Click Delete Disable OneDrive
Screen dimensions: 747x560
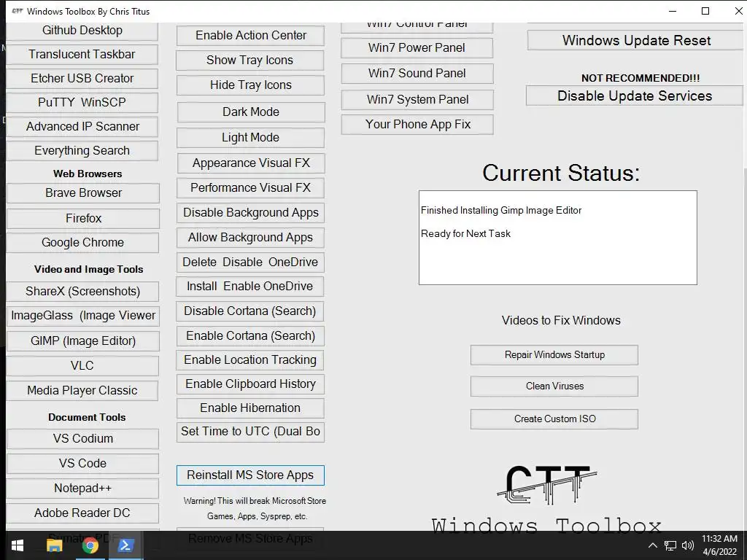pyautogui.click(x=250, y=262)
